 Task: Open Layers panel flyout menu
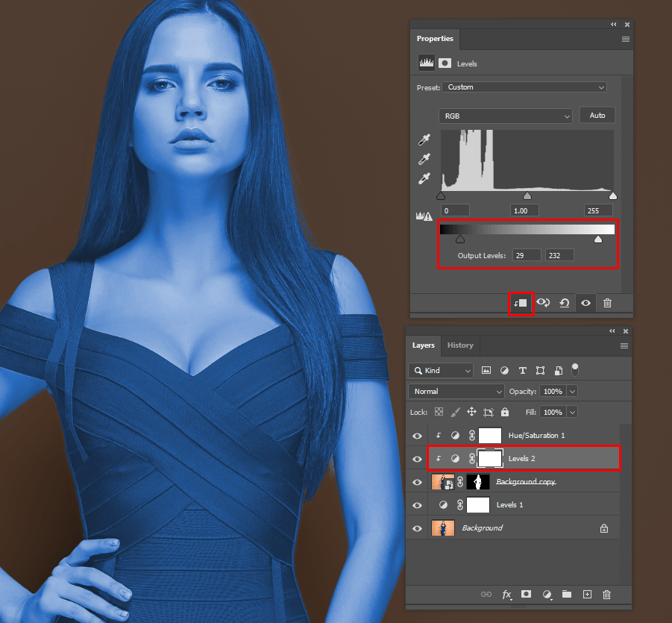(624, 345)
